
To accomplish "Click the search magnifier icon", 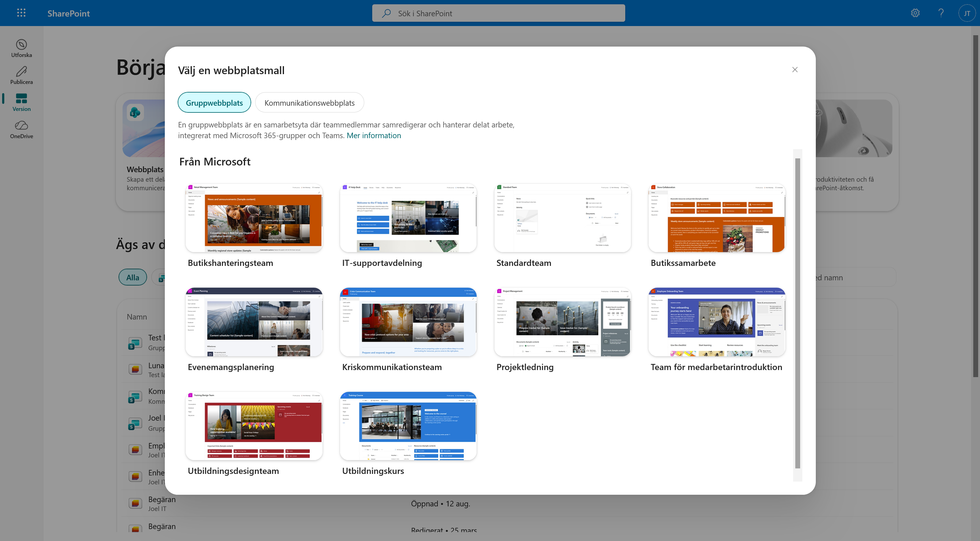I will (x=386, y=13).
